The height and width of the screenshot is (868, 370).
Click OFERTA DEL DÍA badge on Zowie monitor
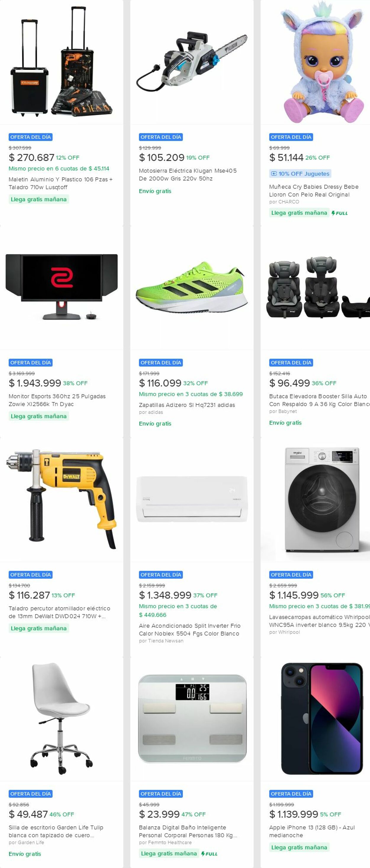coord(30,362)
